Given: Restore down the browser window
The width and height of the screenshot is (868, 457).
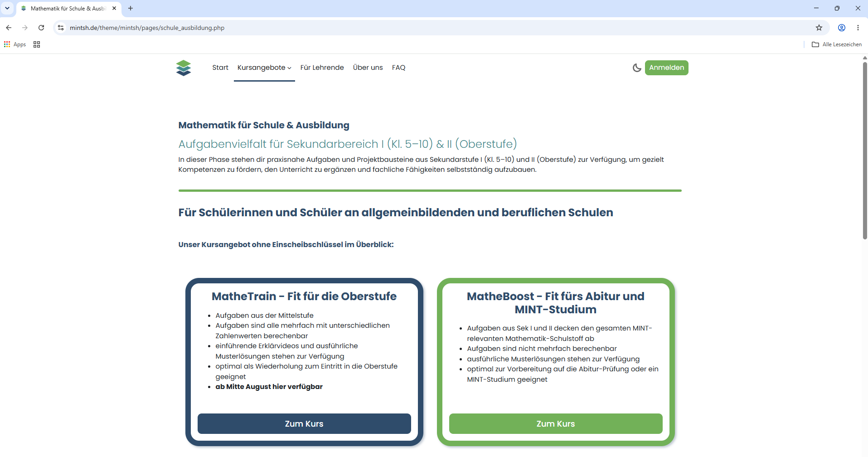Looking at the screenshot, I should [837, 8].
